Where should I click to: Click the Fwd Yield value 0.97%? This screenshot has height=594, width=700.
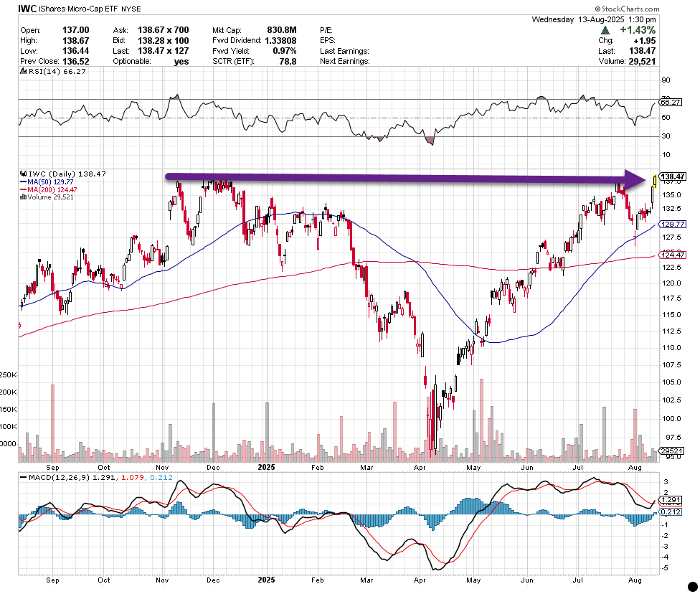284,51
